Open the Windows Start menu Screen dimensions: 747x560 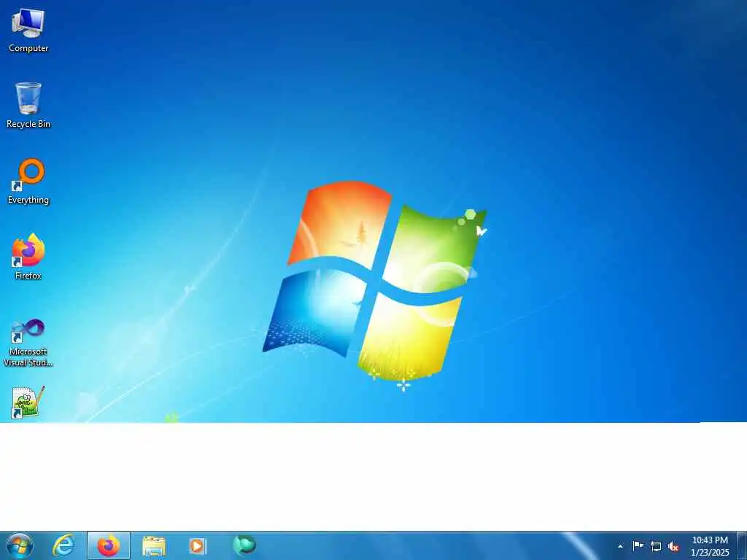[x=20, y=545]
